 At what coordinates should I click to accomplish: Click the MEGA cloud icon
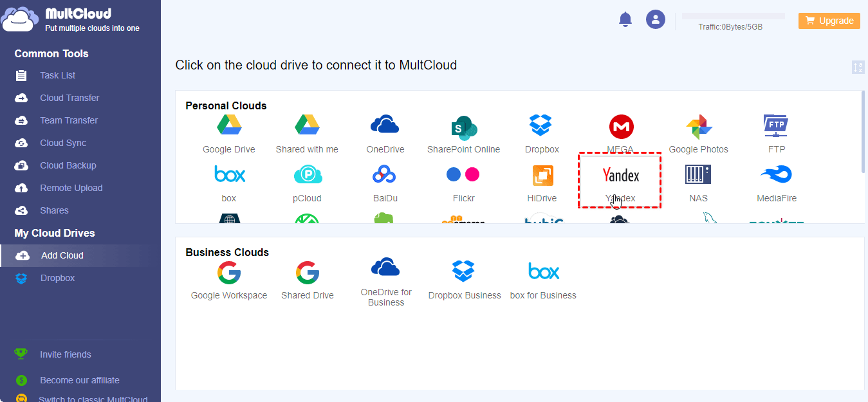coord(621,127)
